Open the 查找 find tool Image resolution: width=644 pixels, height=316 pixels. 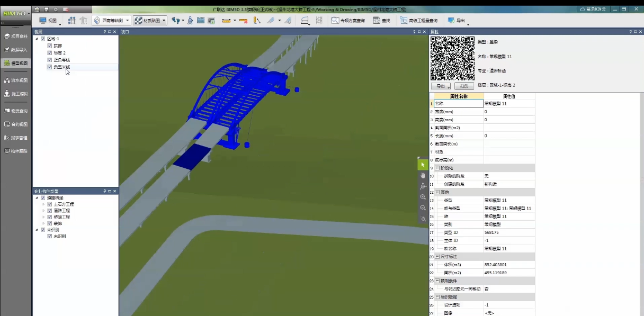382,20
